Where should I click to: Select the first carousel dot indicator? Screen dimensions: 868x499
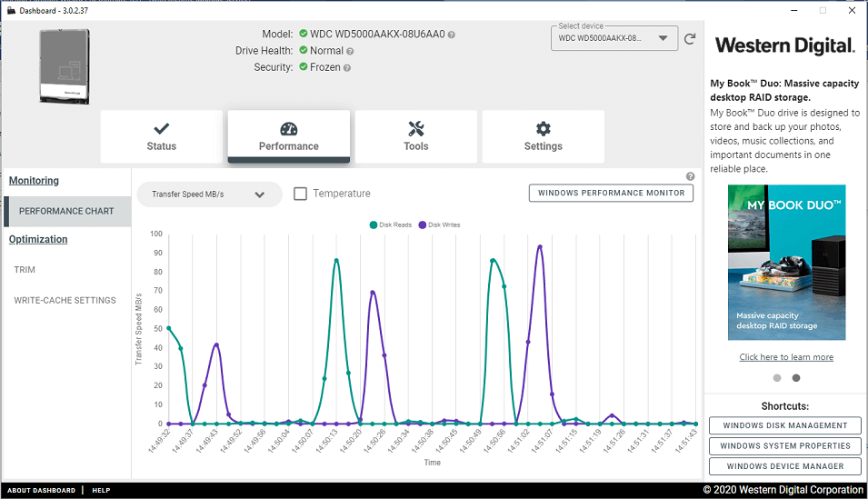coord(777,378)
